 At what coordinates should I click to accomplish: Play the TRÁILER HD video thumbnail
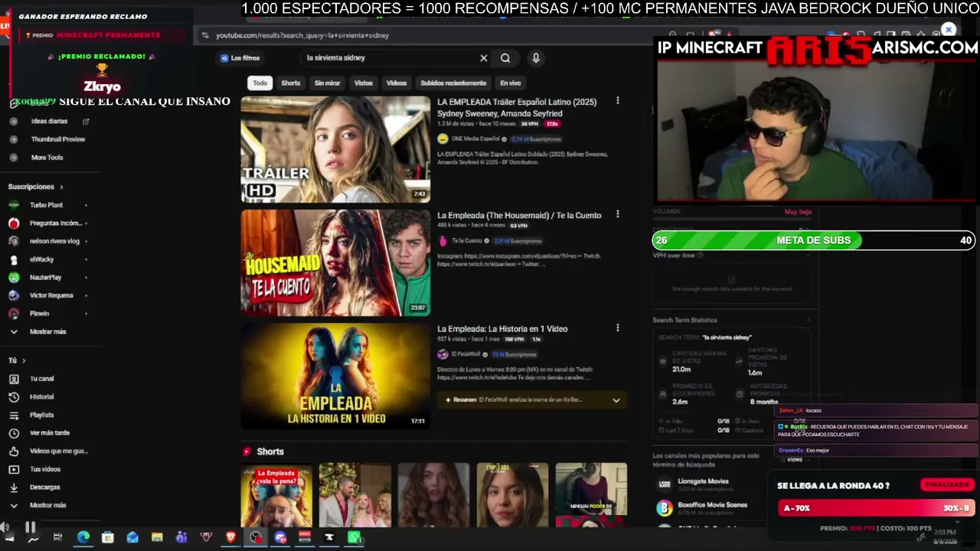tap(335, 149)
